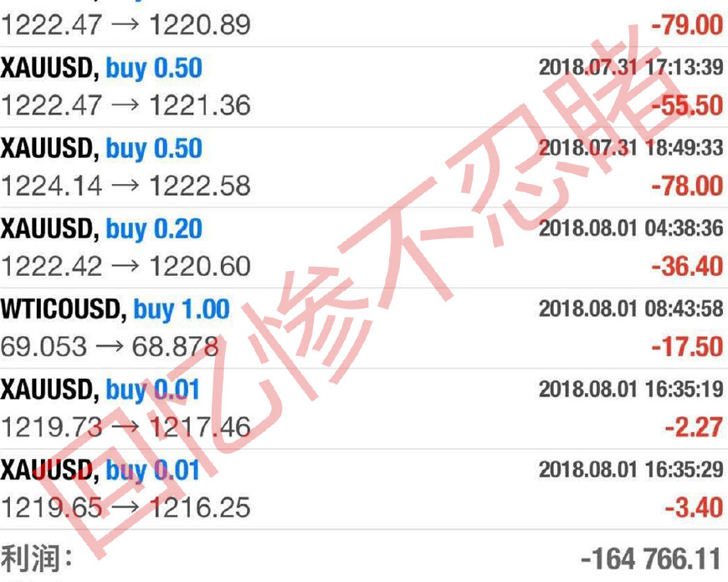The width and height of the screenshot is (728, 582).
Task: Click the -3.40 loss value
Action: [x=694, y=508]
